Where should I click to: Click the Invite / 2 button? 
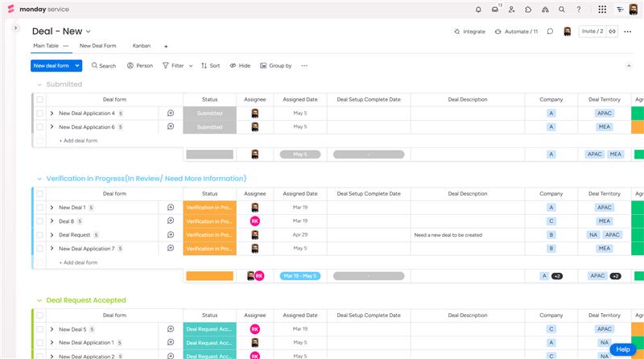(x=592, y=31)
